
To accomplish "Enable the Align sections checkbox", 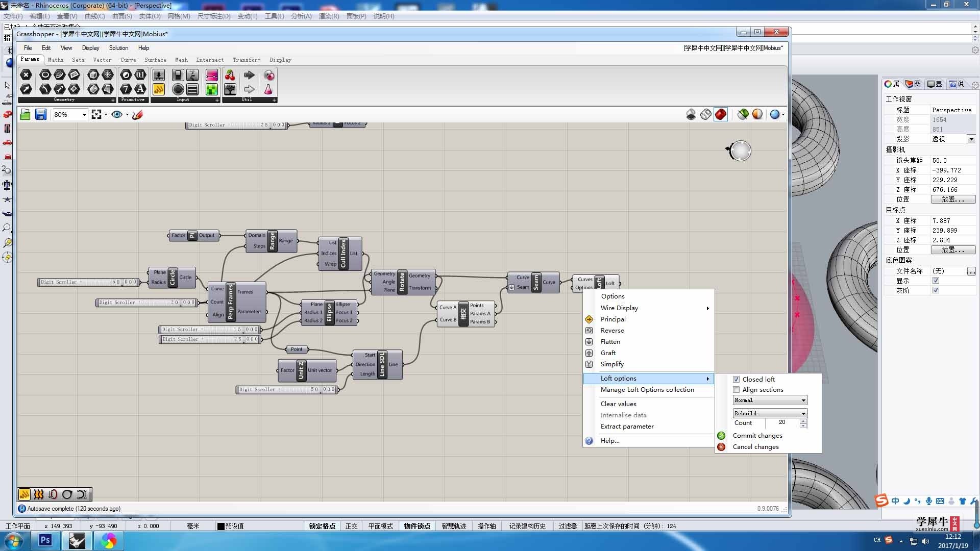I will point(736,389).
